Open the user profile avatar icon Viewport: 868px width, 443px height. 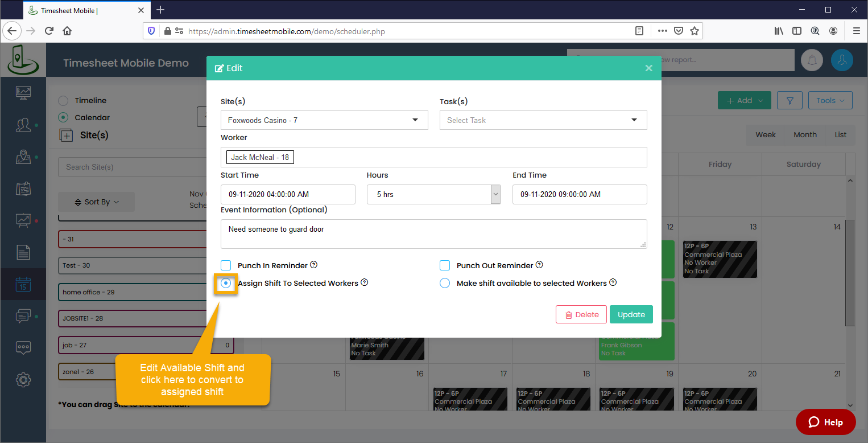(x=842, y=60)
